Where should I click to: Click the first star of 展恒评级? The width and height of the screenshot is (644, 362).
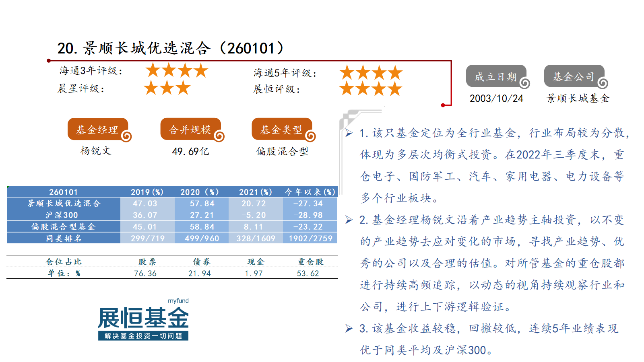(x=347, y=88)
